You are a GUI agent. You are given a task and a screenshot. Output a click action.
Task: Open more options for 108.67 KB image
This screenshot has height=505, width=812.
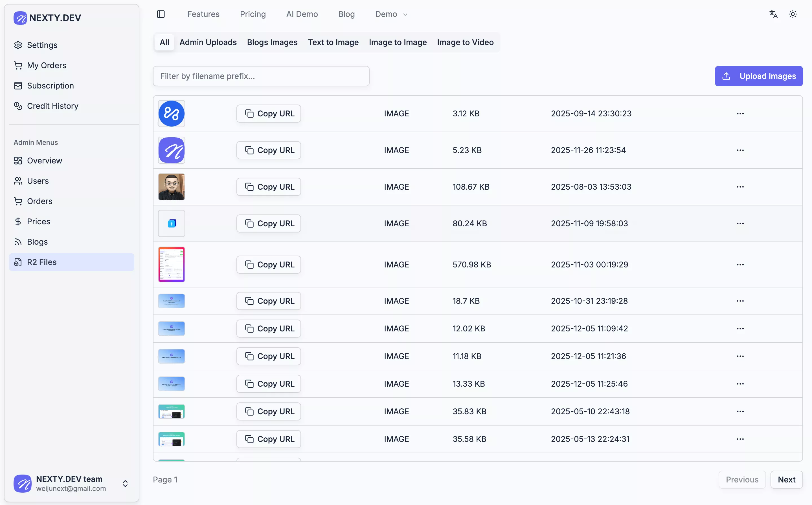[x=740, y=187]
